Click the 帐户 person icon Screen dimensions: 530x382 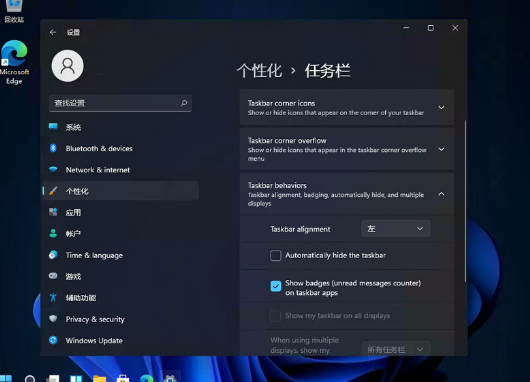53,233
